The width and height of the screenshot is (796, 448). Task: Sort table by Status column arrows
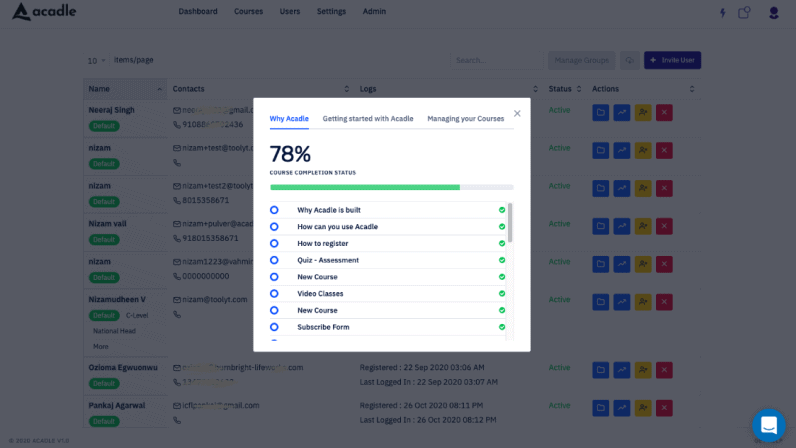tap(579, 89)
